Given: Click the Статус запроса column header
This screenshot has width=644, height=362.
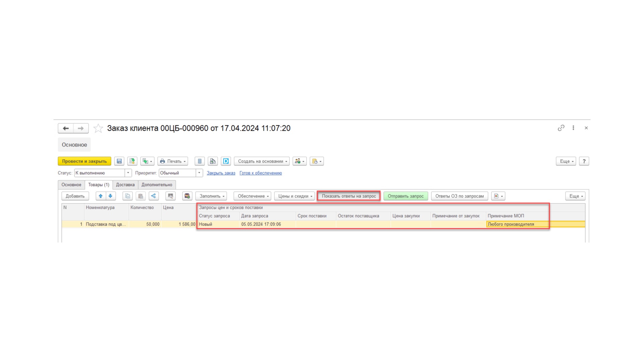Looking at the screenshot, I should pyautogui.click(x=218, y=216).
